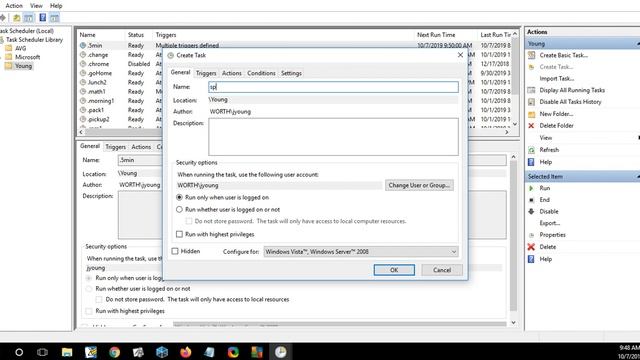Click the Show/Hide Console Tree toolbar icon

[x=29, y=18]
